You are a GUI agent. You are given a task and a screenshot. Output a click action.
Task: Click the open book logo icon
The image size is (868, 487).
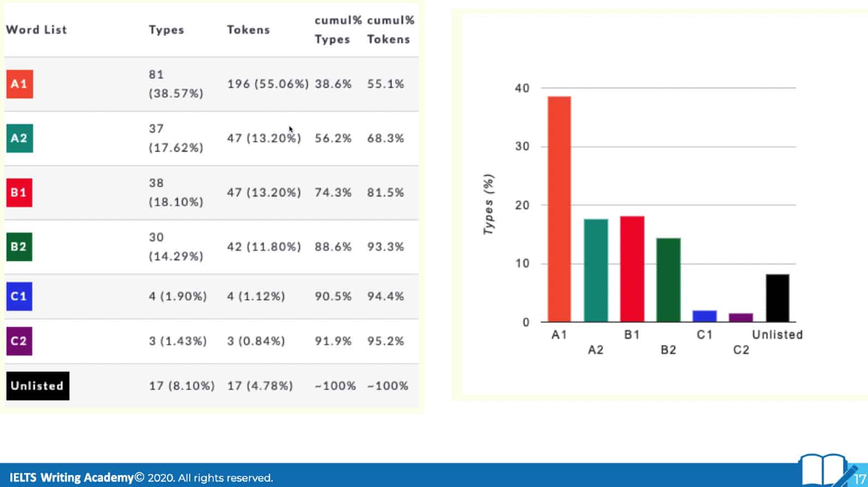(823, 470)
